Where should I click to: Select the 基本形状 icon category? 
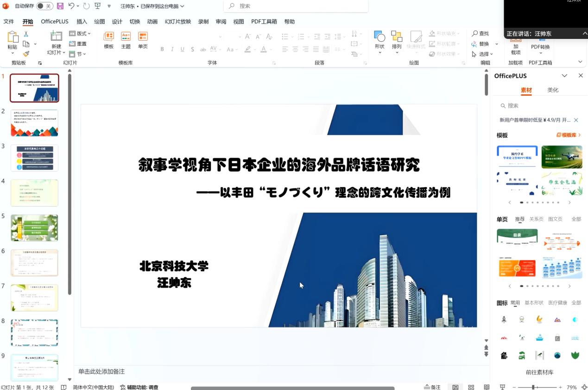(x=534, y=303)
